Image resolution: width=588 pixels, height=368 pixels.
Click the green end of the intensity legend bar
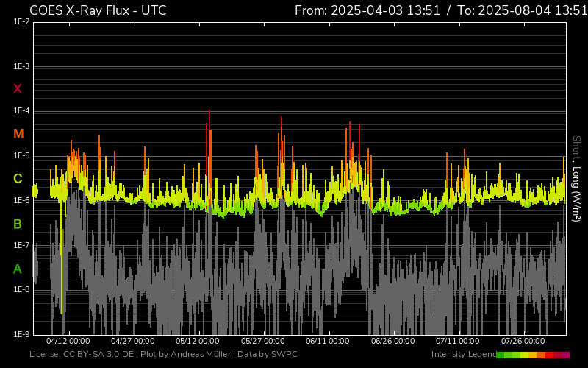coord(501,355)
